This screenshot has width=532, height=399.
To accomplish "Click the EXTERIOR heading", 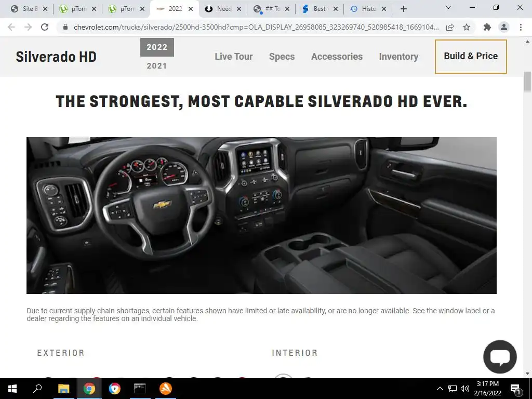I will (61, 353).
